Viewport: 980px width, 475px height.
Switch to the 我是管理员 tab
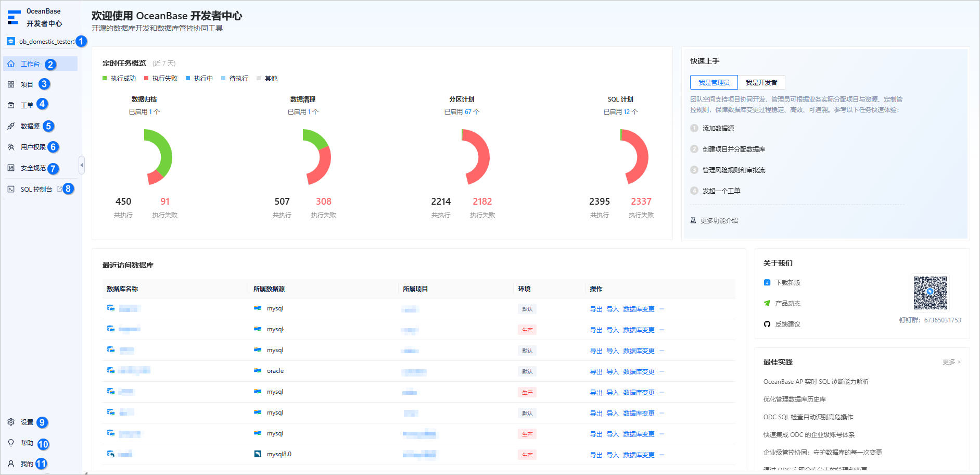point(714,82)
